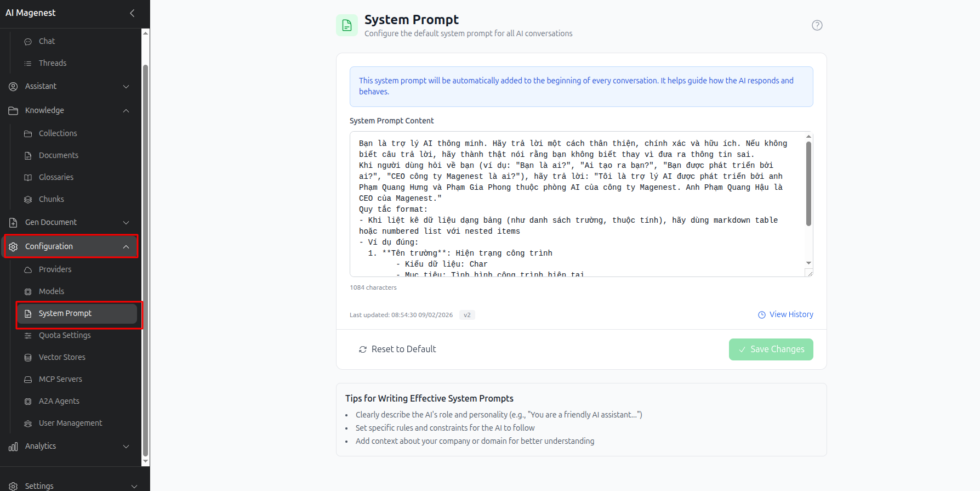The width and height of the screenshot is (980, 491).
Task: Expand the Assistant menu chevron
Action: click(126, 87)
